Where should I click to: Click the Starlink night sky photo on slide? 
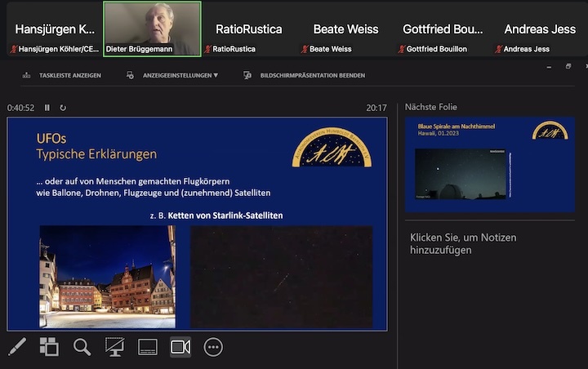[x=282, y=277]
